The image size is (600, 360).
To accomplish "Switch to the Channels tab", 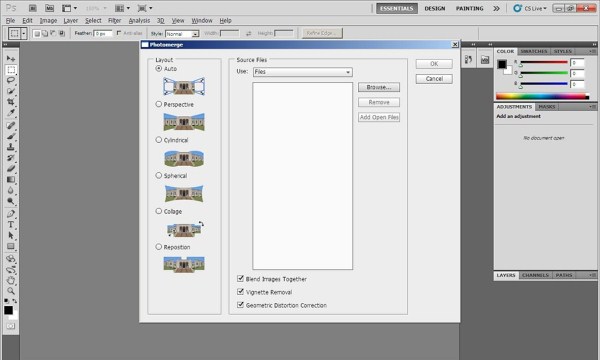I will [535, 275].
